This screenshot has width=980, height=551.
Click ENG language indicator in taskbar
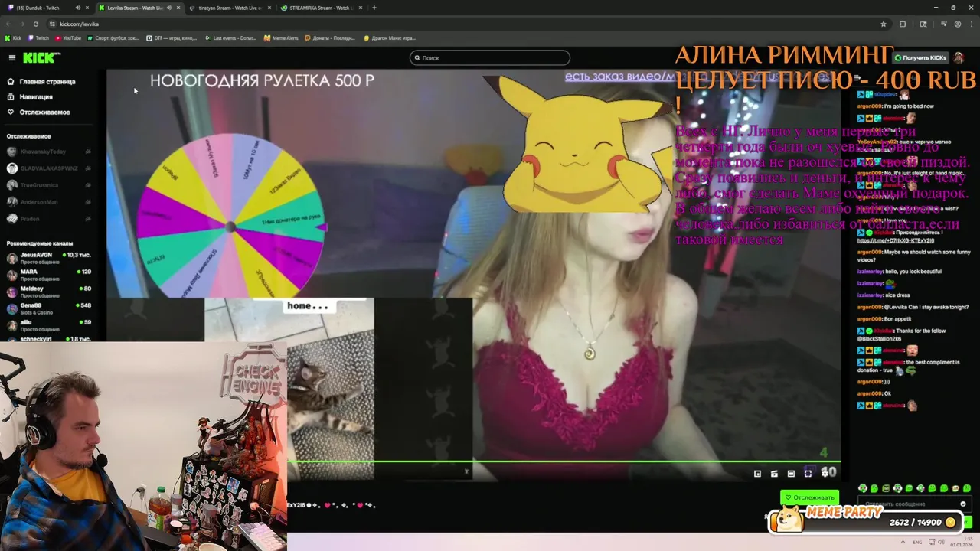[x=918, y=541]
